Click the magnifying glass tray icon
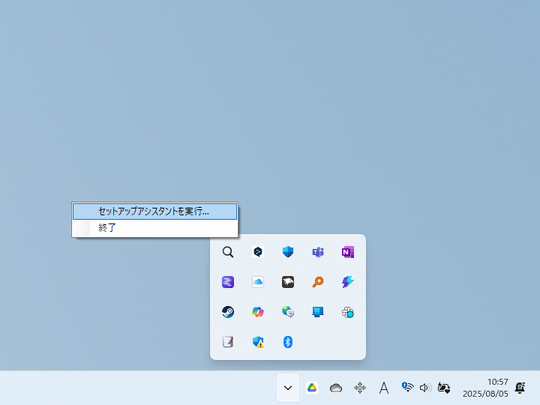Screen dimensions: 540x405 tap(228, 252)
